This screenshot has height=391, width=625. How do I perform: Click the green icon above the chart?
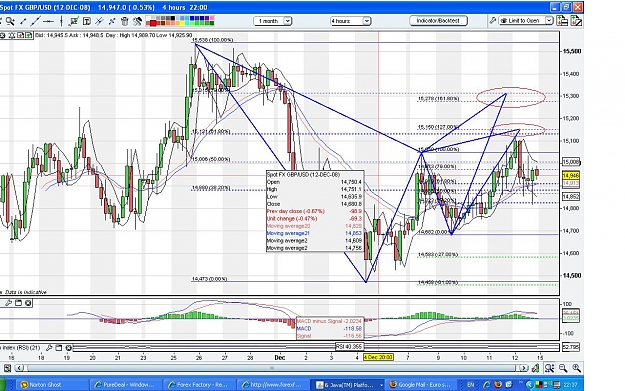click(28, 35)
